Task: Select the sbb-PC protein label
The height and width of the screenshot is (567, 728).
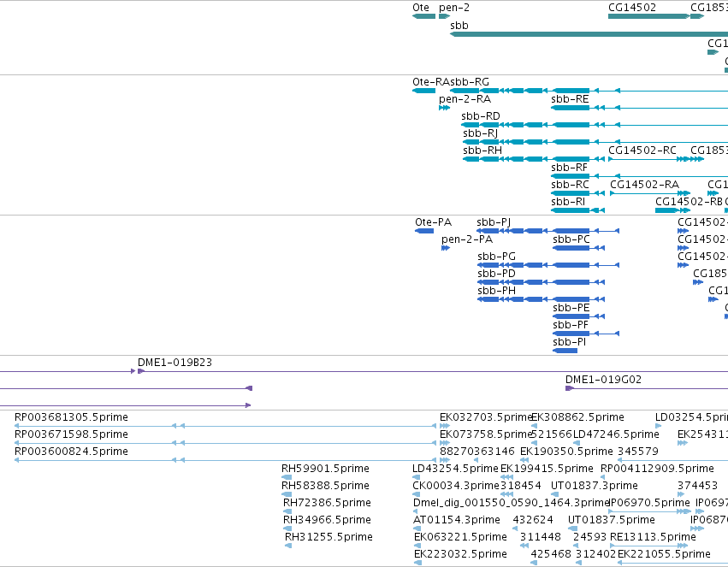Action: click(571, 239)
